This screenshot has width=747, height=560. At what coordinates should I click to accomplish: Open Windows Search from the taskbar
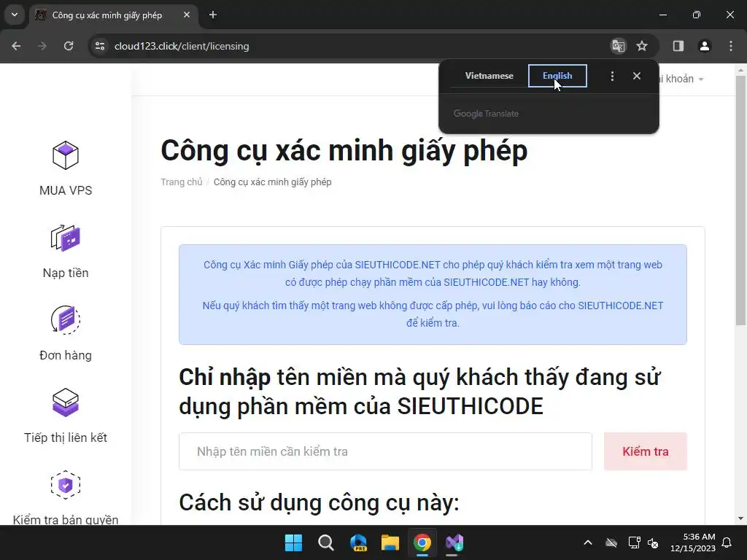(326, 542)
